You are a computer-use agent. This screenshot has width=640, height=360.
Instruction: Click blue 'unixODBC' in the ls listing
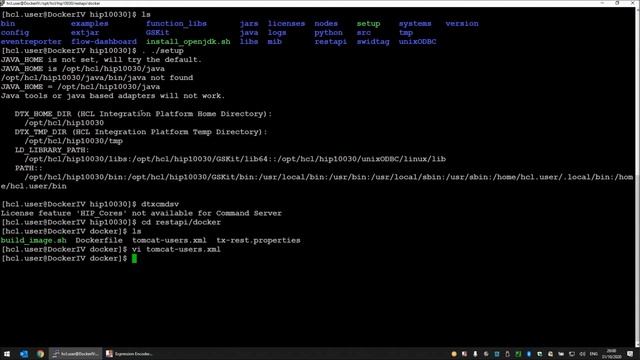[418, 42]
